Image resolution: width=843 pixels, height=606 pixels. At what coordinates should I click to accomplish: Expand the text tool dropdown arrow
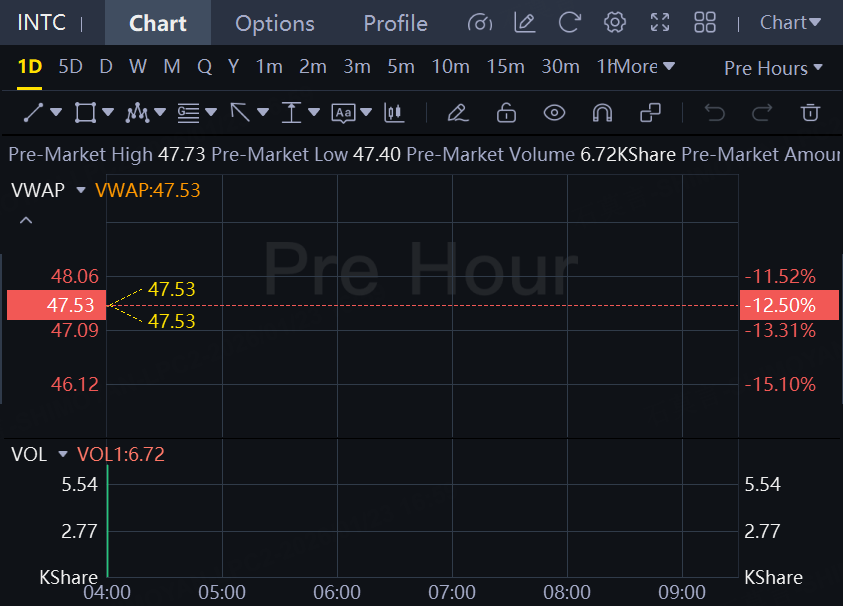click(x=366, y=112)
